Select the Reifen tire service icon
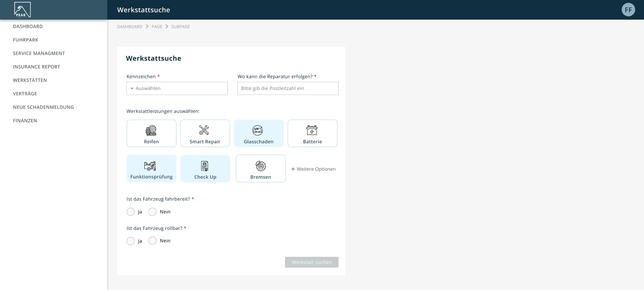The image size is (644, 290). click(151, 130)
